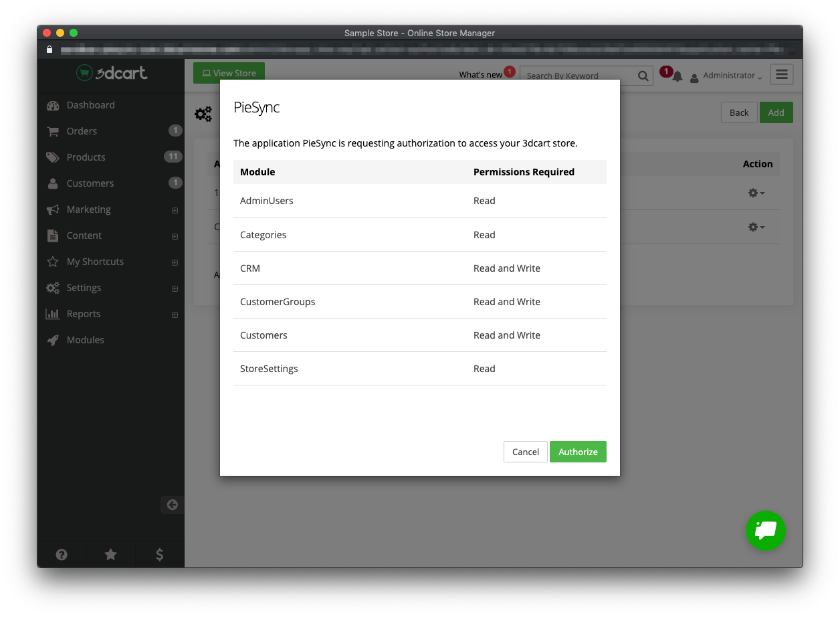The height and width of the screenshot is (617, 840).
Task: Click the Categories module row text
Action: click(264, 235)
